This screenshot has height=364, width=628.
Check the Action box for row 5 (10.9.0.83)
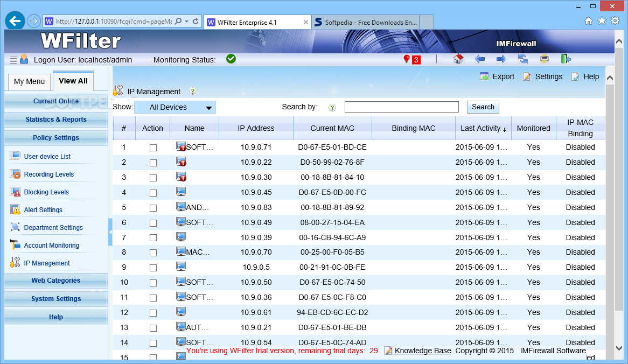click(x=153, y=208)
